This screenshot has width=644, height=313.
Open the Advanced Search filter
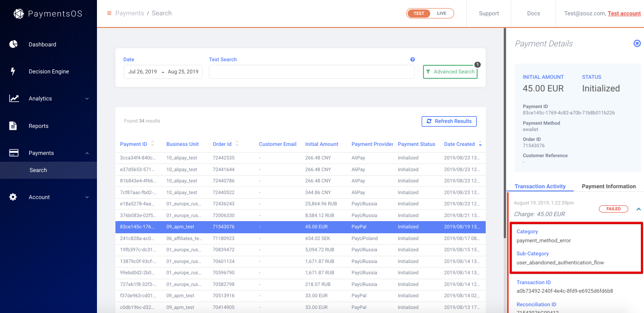point(450,72)
